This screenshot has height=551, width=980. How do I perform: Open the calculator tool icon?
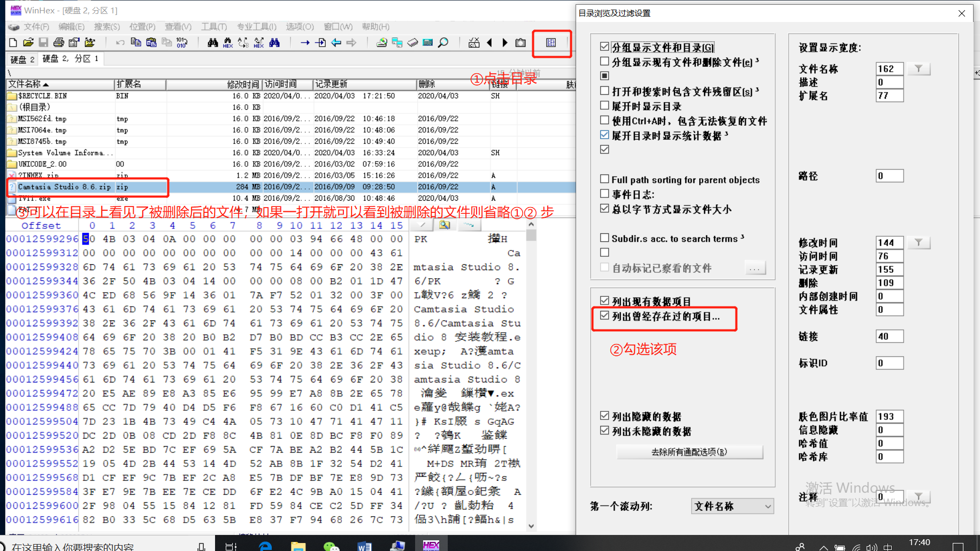[427, 42]
